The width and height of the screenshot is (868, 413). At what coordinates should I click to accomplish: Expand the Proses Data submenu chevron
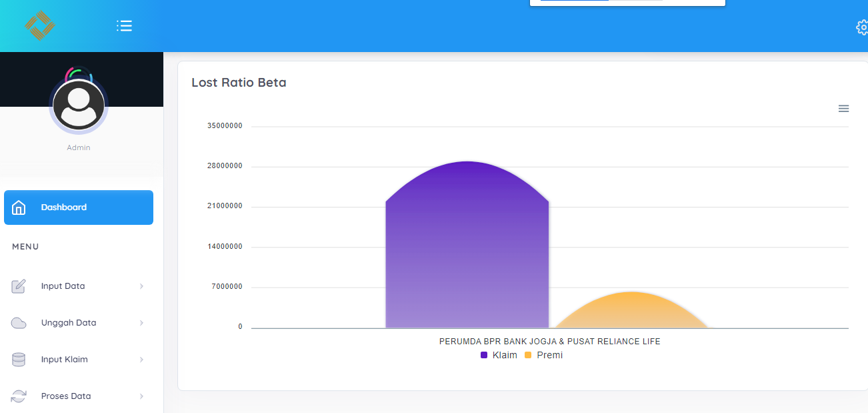(141, 396)
